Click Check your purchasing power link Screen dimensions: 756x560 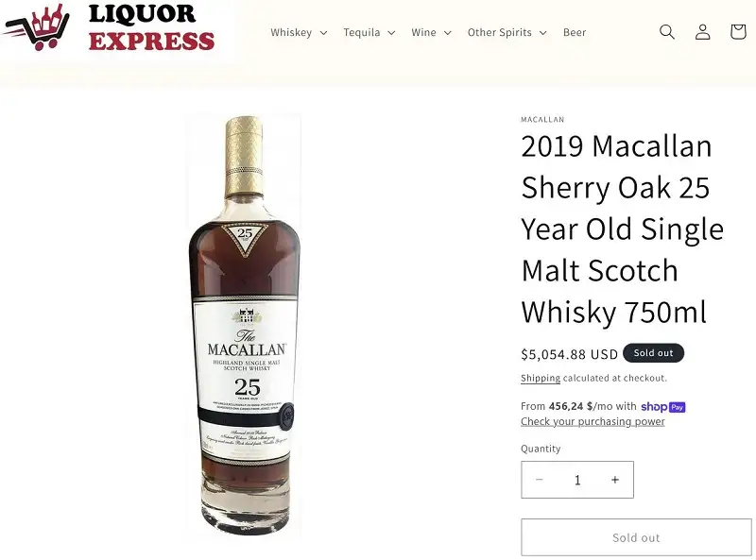coord(592,421)
